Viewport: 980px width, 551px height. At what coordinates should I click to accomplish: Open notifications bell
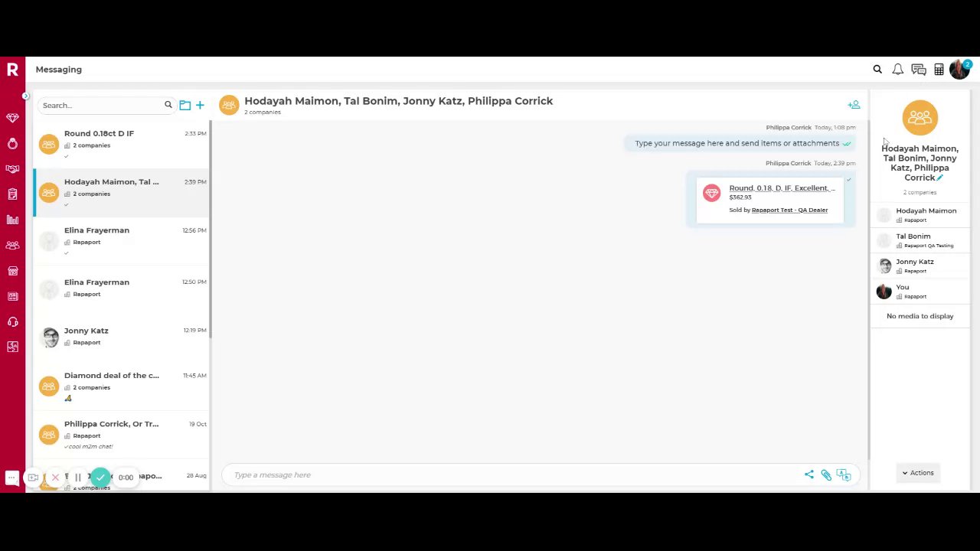(x=897, y=70)
